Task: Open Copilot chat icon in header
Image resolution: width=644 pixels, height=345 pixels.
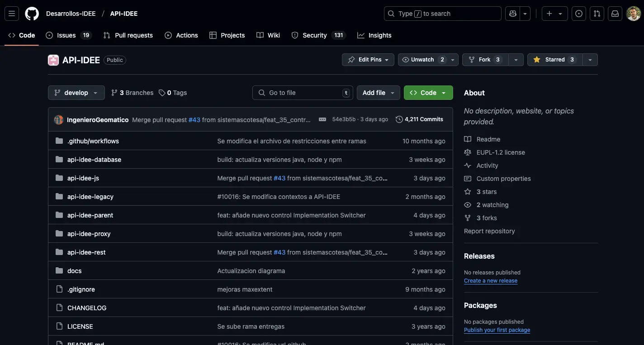Action: pyautogui.click(x=512, y=14)
